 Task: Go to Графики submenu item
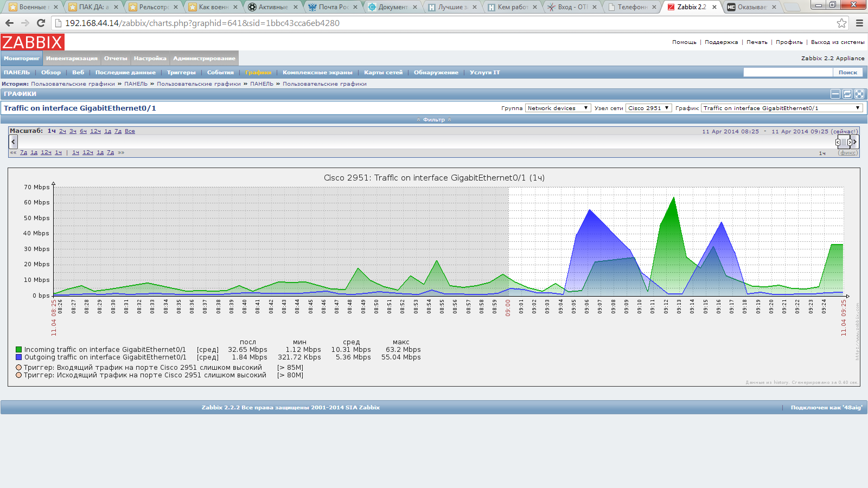point(258,72)
